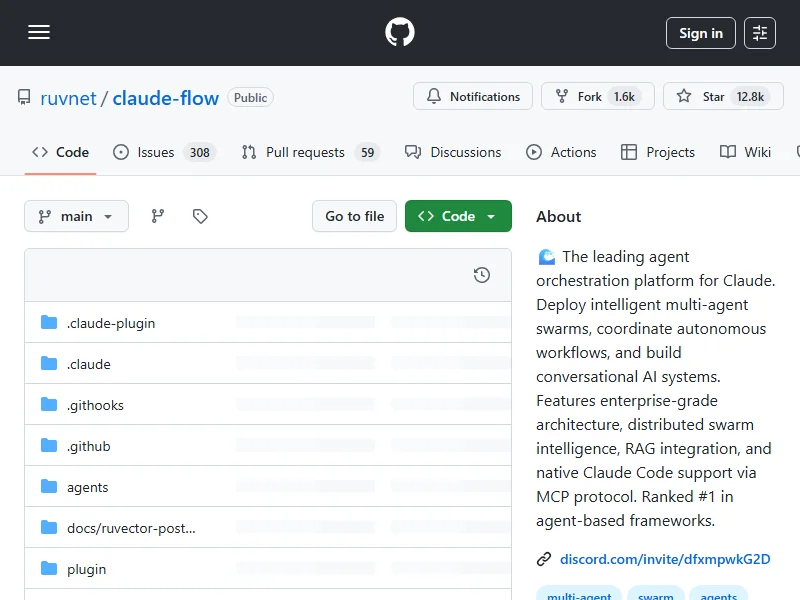800x600 pixels.
Task: Open the Pull requests tab
Action: pos(304,152)
